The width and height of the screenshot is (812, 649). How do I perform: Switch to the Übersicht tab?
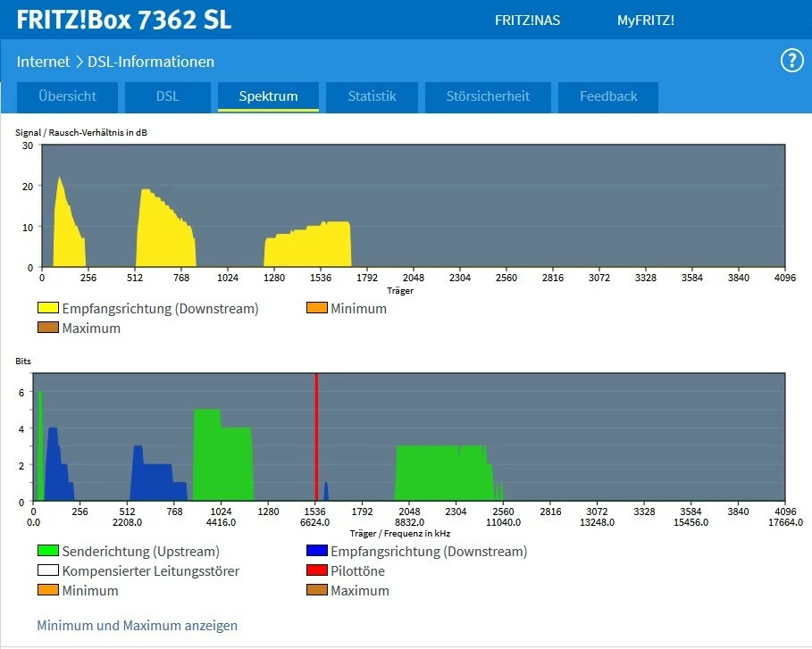tap(67, 96)
